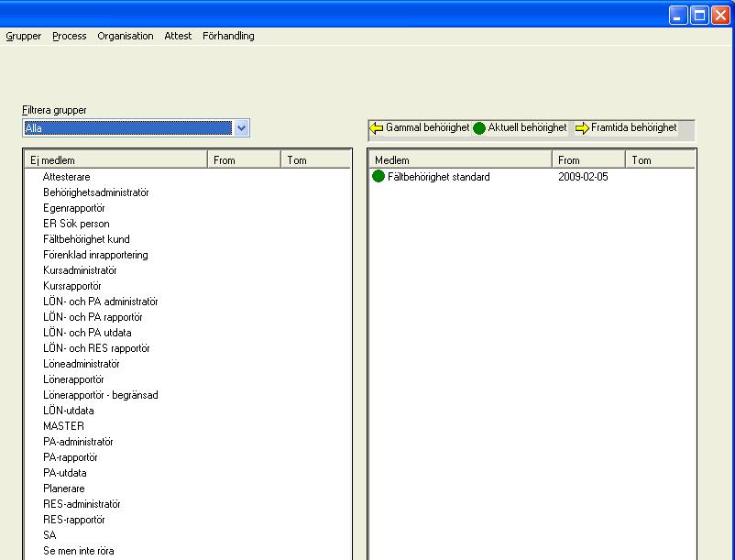Select LÖN- och PA utdata group
Screen dimensions: 735x560
87,333
